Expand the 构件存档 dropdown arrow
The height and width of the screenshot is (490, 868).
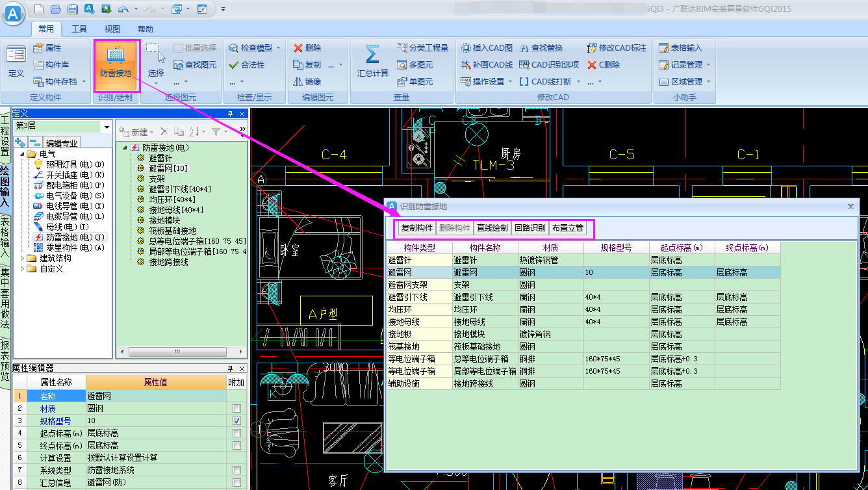(x=83, y=82)
